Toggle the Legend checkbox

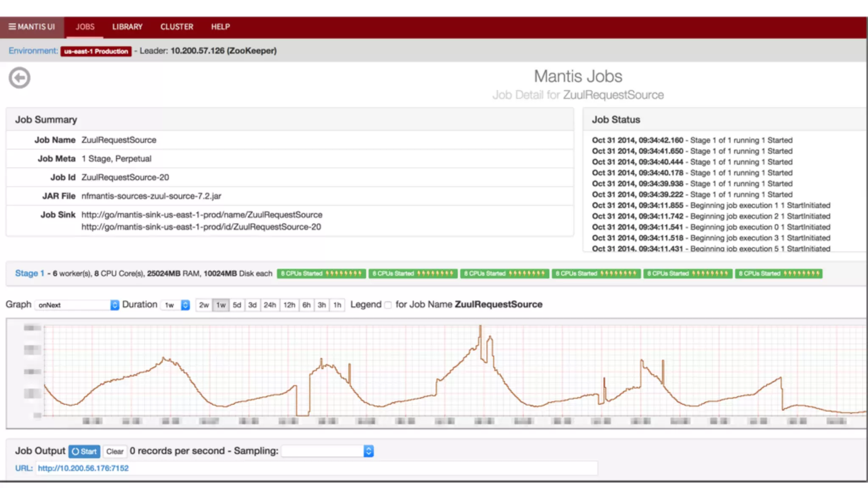click(x=388, y=305)
